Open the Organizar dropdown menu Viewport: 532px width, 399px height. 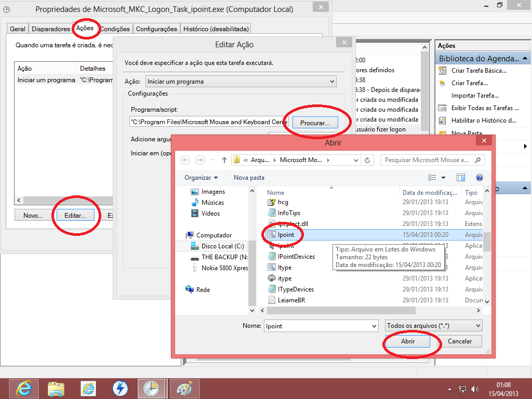[x=201, y=178]
